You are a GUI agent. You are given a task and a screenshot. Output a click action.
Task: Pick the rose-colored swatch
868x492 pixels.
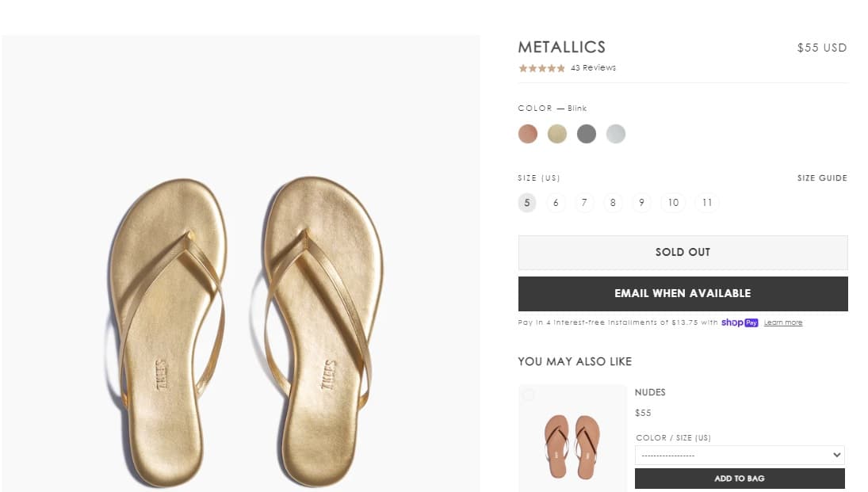(x=528, y=134)
